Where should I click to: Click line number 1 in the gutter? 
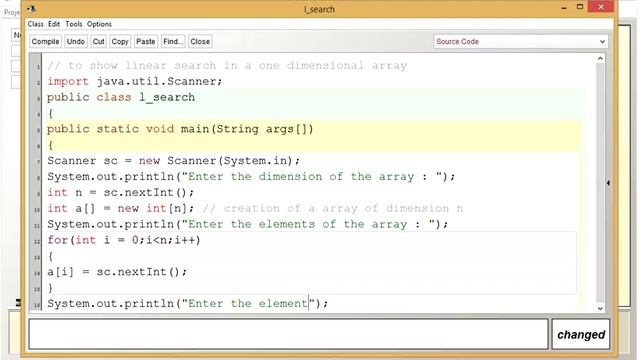point(38,67)
